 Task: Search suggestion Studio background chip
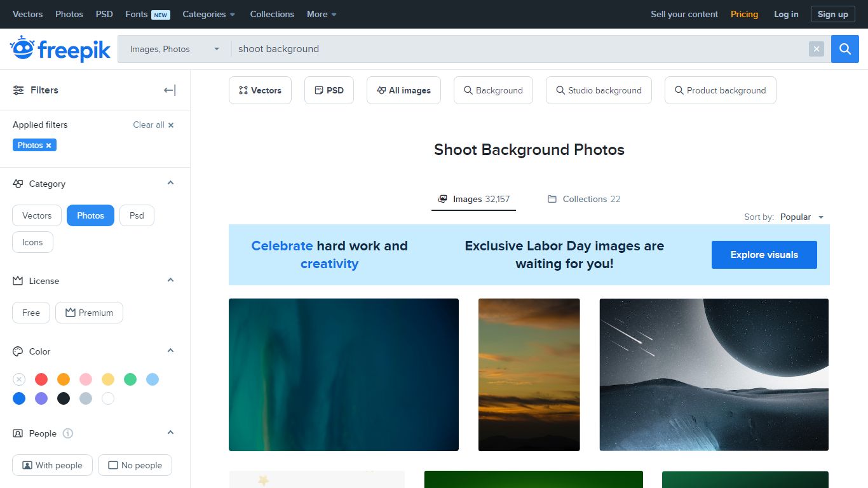599,90
